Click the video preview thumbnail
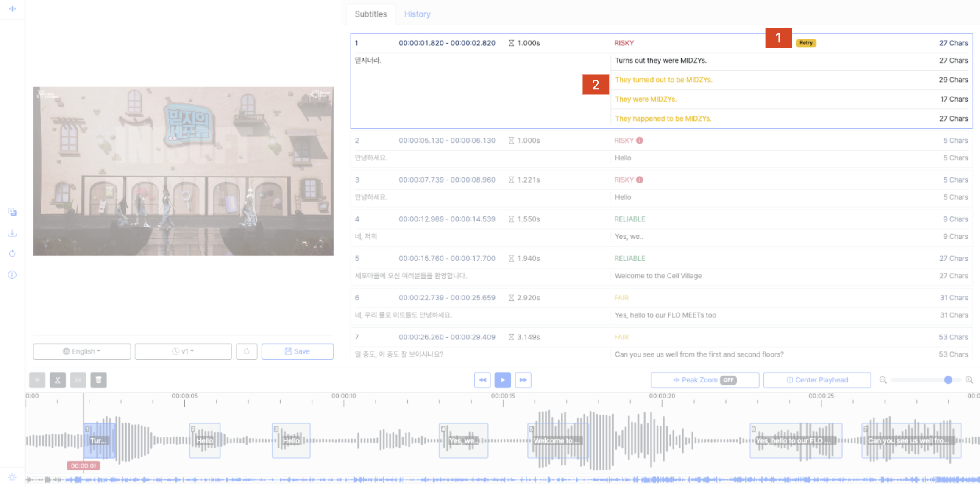The width and height of the screenshot is (980, 487). pos(183,171)
